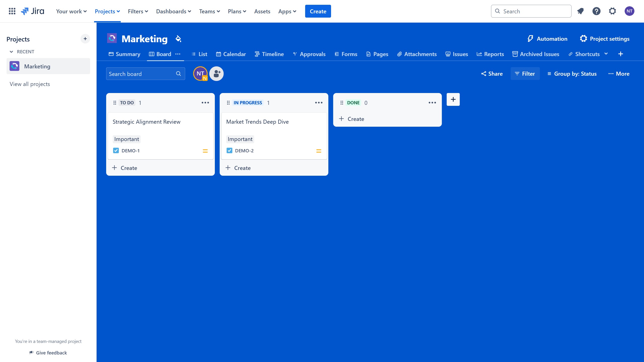Click the DEMO-2 issue type checkbox icon

click(229, 150)
